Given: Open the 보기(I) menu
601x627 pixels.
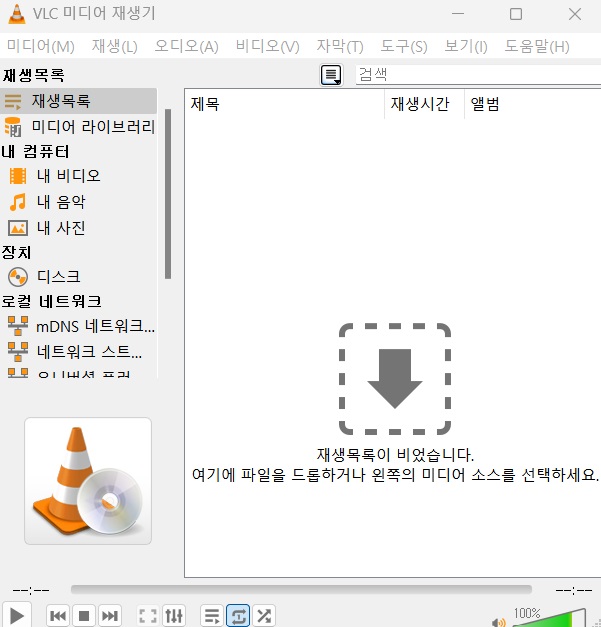Looking at the screenshot, I should pos(466,46).
